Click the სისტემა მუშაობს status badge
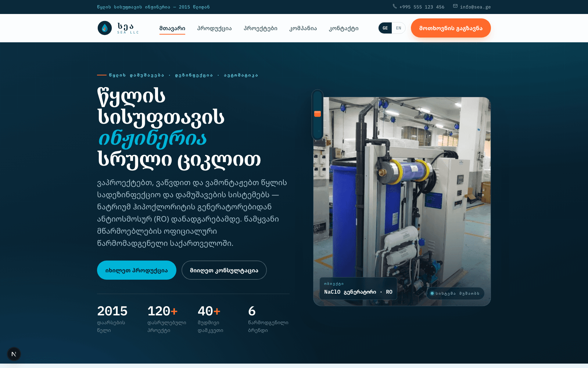 [x=455, y=293]
